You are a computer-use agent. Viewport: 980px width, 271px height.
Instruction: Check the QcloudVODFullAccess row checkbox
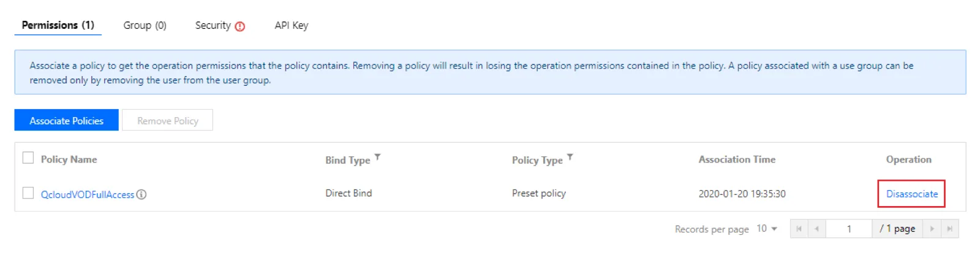pyautogui.click(x=28, y=193)
